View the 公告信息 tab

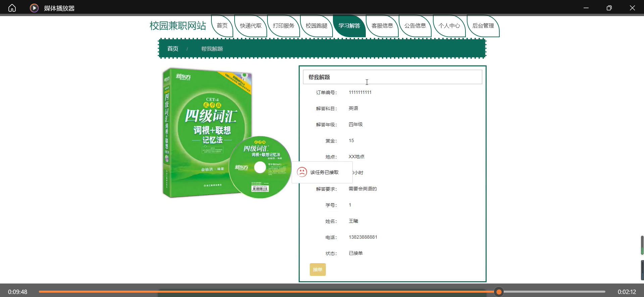coord(415,26)
